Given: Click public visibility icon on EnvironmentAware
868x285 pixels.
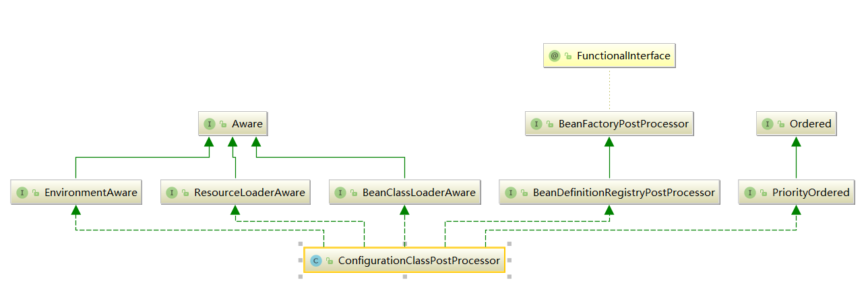Looking at the screenshot, I should [36, 193].
